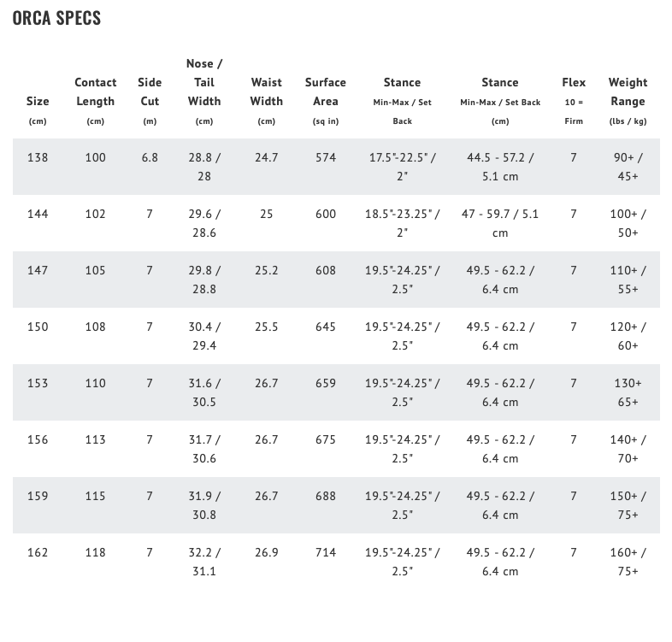
Task: Click the 138 size row cell
Action: [38, 157]
